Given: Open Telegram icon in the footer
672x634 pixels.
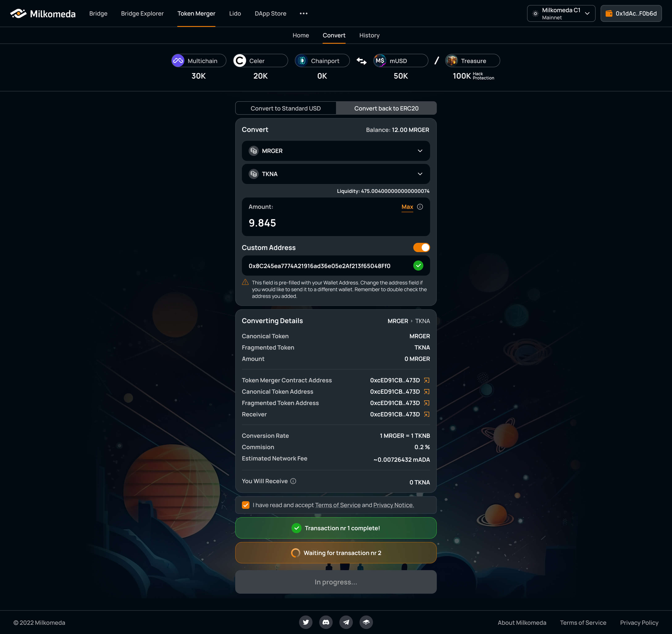Looking at the screenshot, I should click(346, 622).
